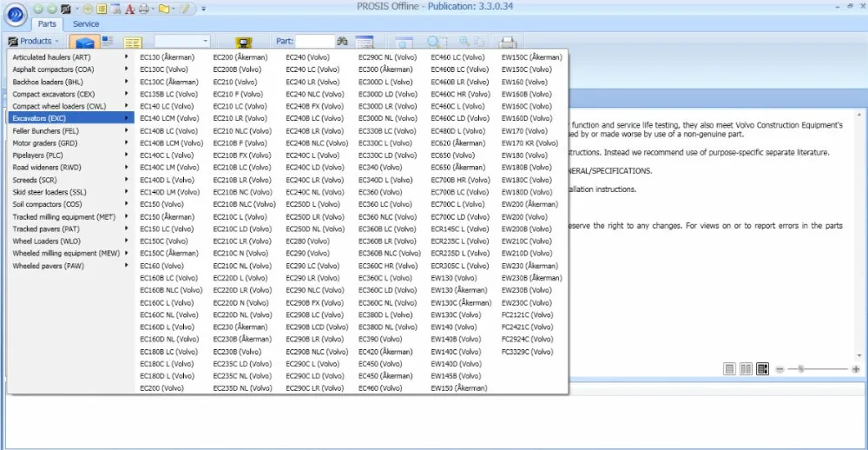The image size is (868, 450).
Task: Select two-page layout view icon
Action: pyautogui.click(x=746, y=369)
